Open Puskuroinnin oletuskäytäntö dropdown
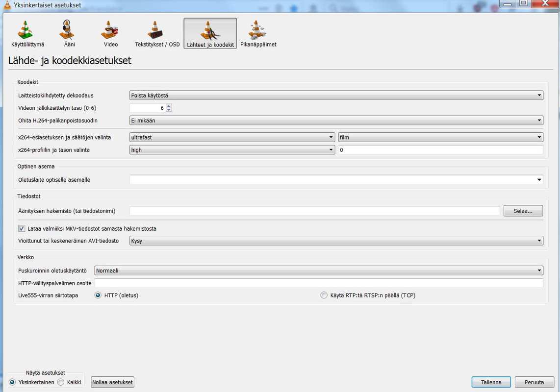Viewport: 560px width, 392px height. (x=319, y=270)
